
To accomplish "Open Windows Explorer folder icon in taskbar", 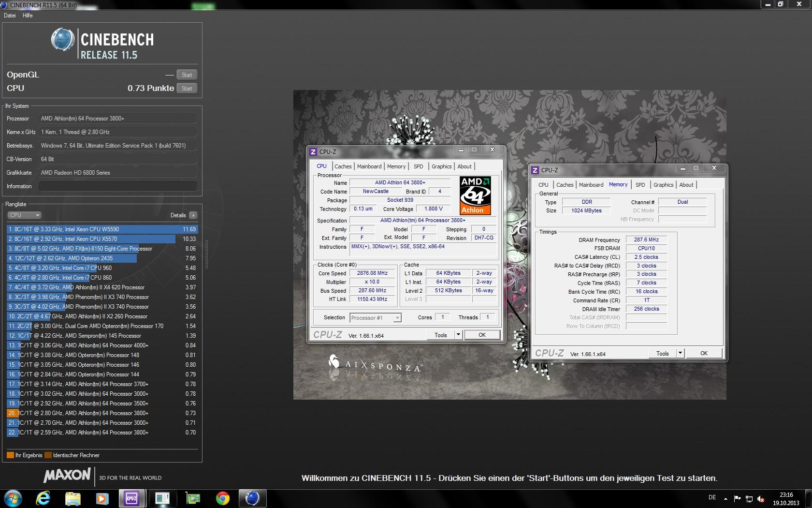I will 72,498.
